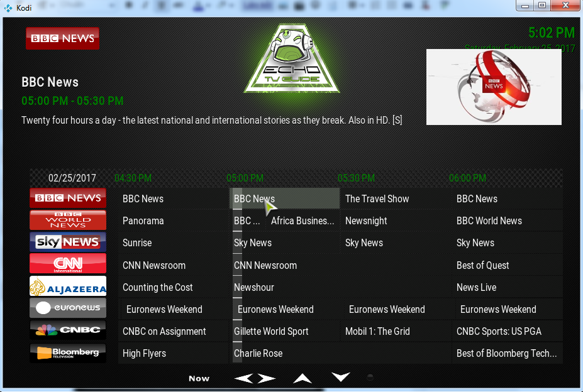Select CNBC Sports: US PGA programme

coord(507,331)
